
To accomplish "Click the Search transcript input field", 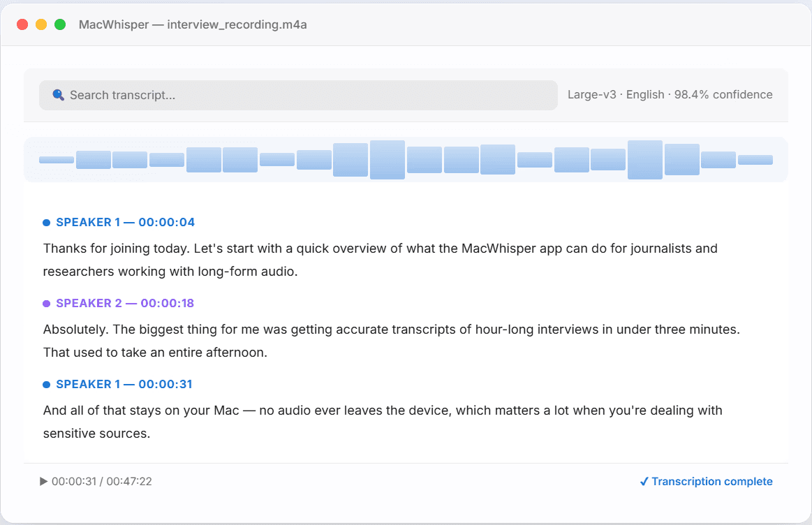I will click(298, 95).
